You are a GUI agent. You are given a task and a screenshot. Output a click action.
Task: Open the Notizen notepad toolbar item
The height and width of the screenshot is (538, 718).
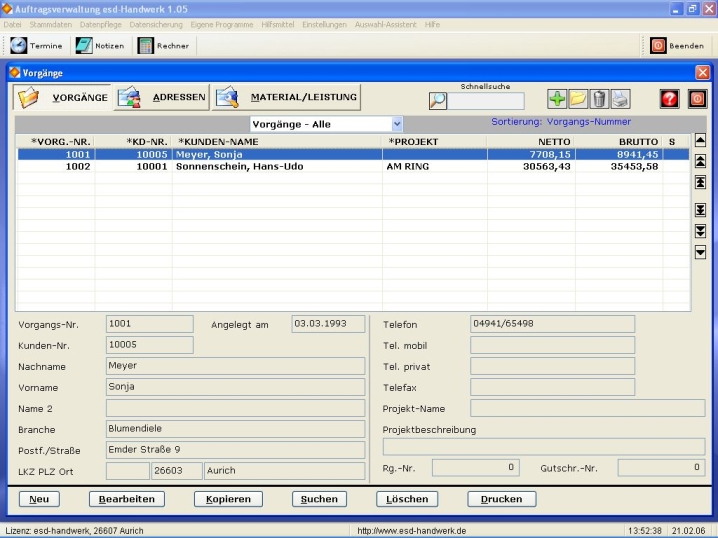100,46
